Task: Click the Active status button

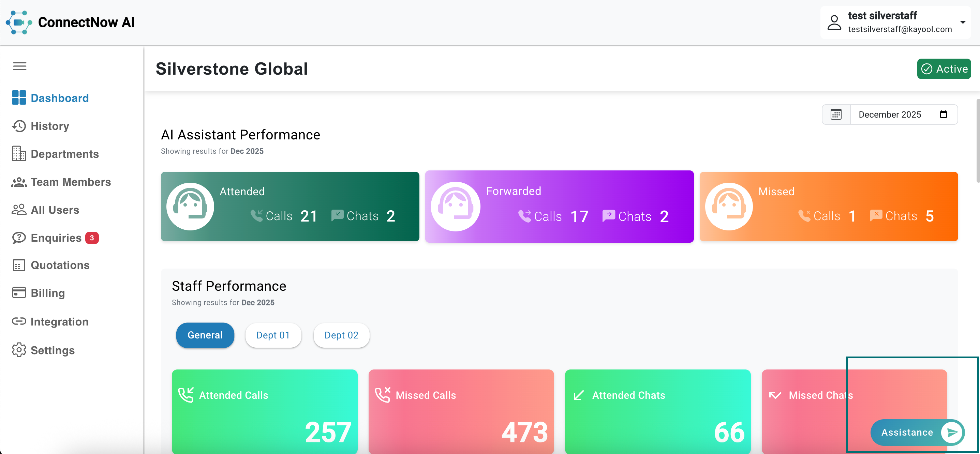Action: 944,69
